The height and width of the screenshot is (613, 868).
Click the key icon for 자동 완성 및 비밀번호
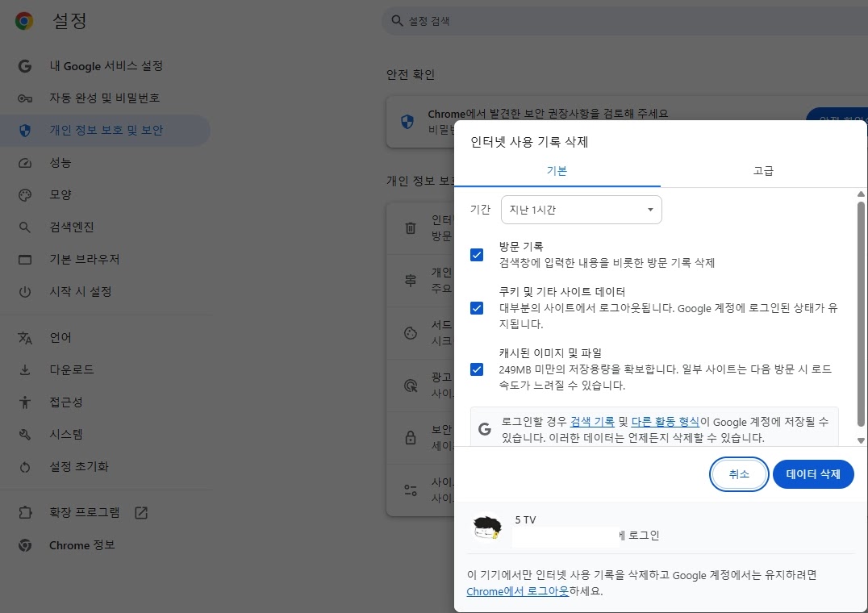point(25,98)
